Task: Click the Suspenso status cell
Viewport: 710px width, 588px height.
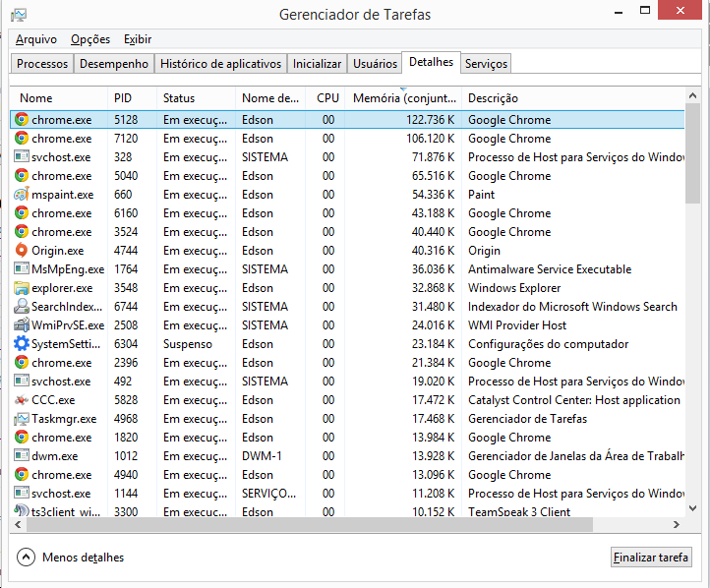Action: coord(188,344)
